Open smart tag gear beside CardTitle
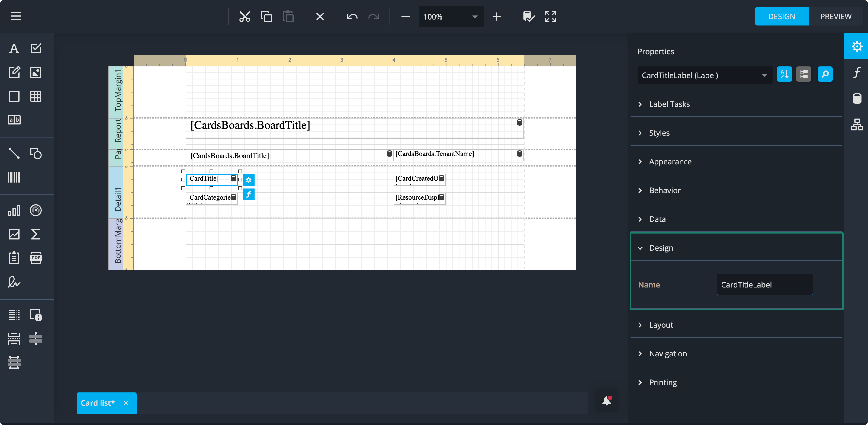Screen dimensions: 868x425 click(x=249, y=180)
